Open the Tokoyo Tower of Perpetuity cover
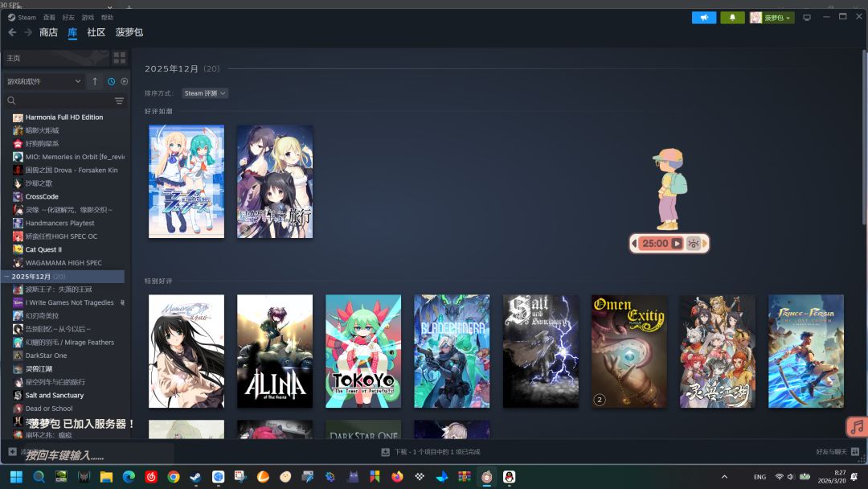This screenshot has width=868, height=489. click(x=363, y=351)
